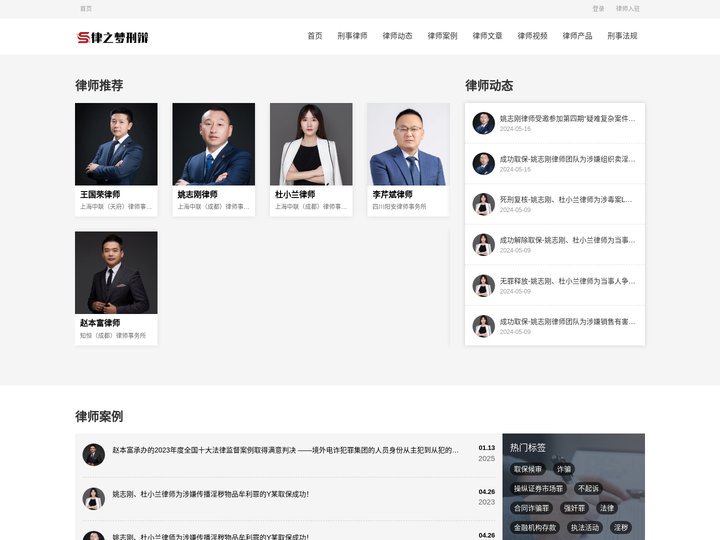Click the 登录 link in the top bar
The image size is (720, 540).
(598, 9)
